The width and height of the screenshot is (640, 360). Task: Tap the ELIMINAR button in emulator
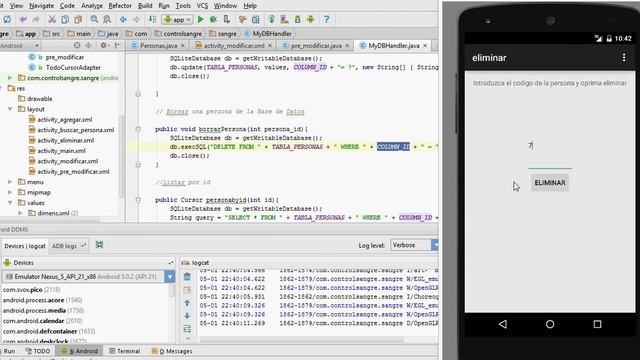click(550, 182)
